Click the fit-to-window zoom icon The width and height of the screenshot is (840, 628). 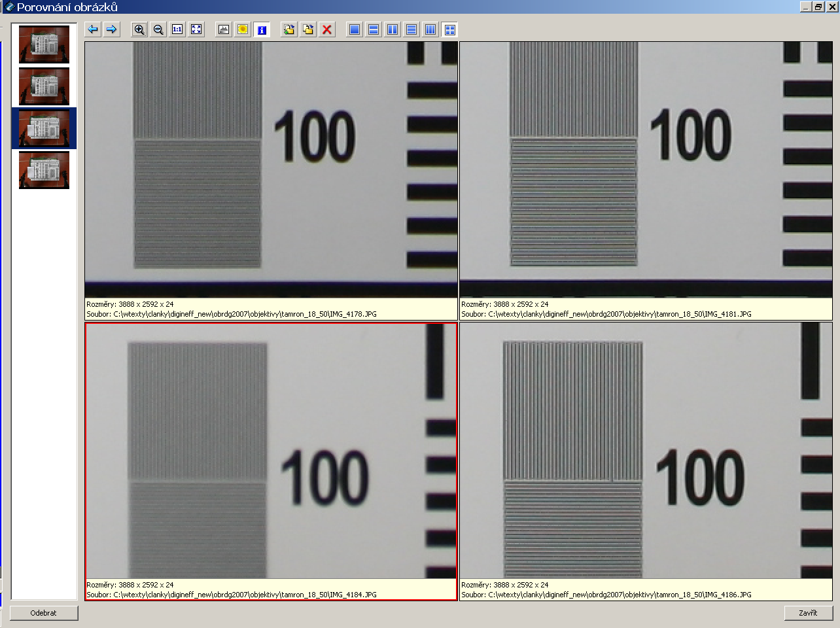coord(196,29)
